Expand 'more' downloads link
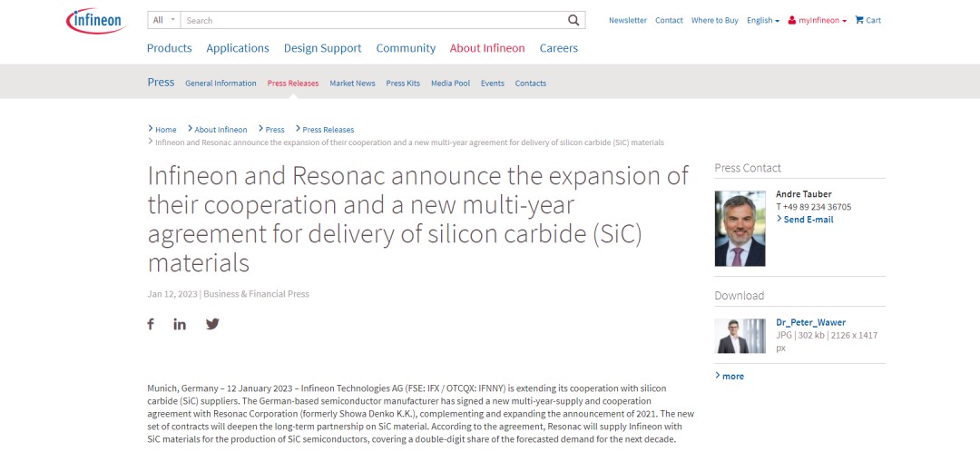The image size is (980, 452). click(x=730, y=377)
